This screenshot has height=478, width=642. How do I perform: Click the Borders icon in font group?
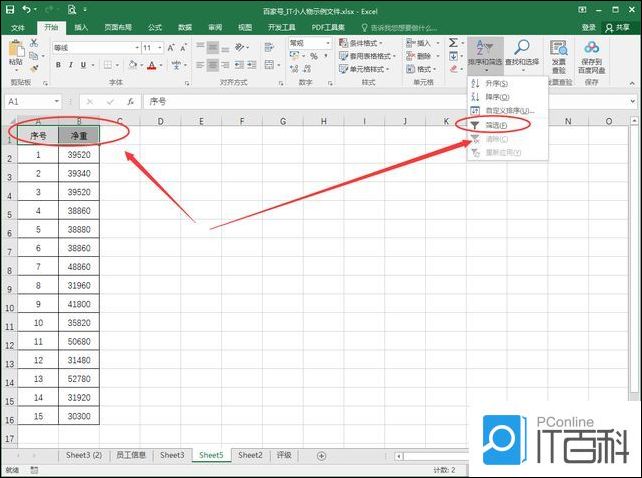click(108, 65)
